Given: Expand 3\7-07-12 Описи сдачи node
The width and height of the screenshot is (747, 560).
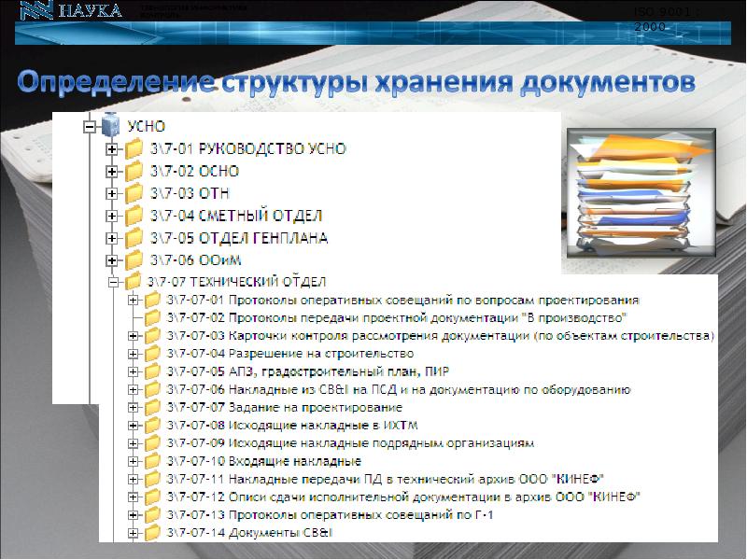Looking at the screenshot, I should 133,497.
